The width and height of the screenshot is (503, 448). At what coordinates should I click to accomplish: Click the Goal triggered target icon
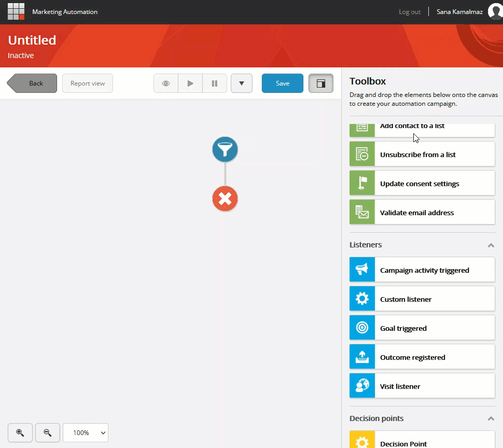click(x=362, y=327)
